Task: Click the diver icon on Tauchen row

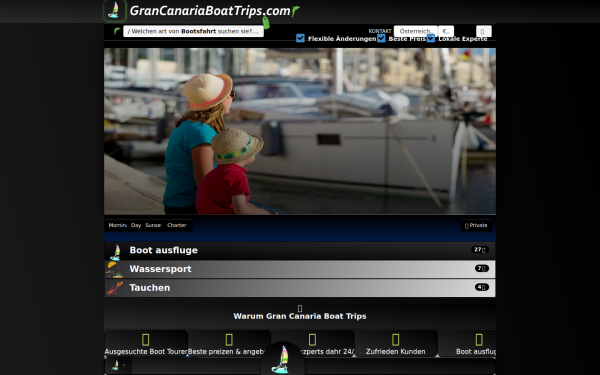Action: pos(114,289)
